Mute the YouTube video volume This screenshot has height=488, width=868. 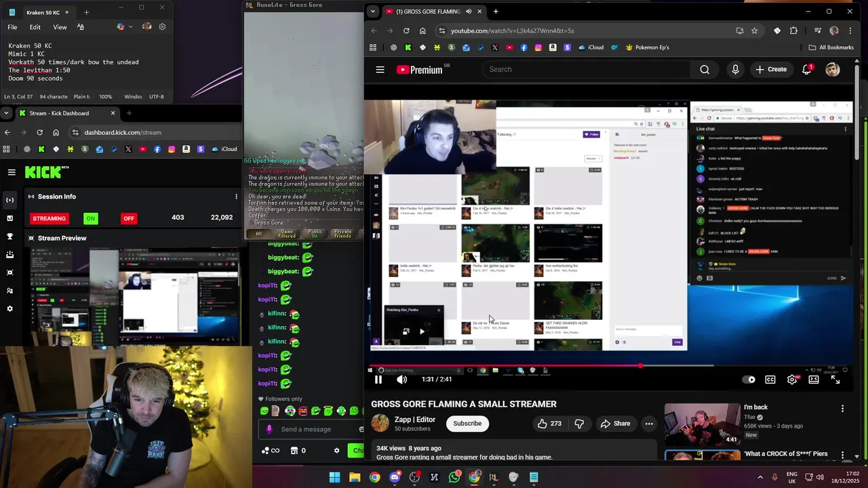click(401, 380)
